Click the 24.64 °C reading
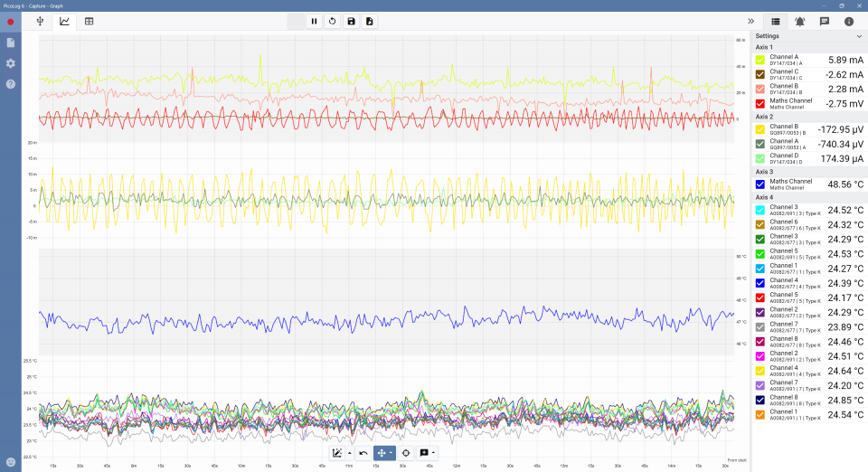 tap(845, 371)
